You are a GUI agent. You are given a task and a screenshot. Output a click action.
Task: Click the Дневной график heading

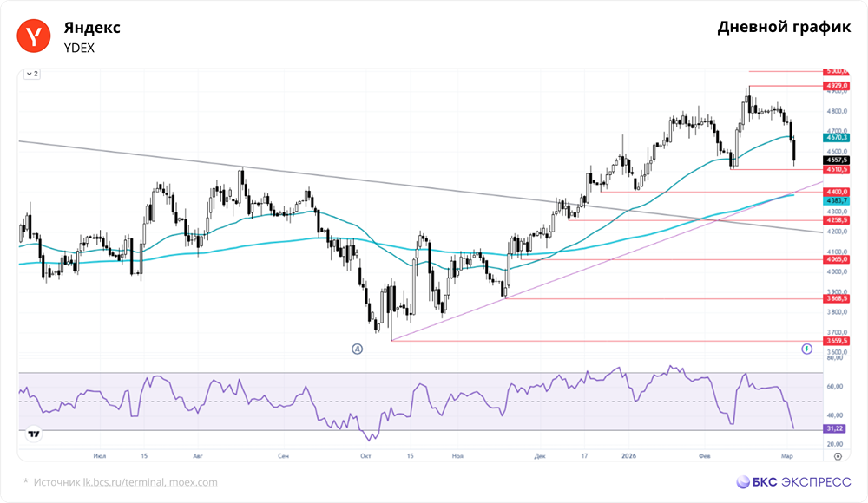point(784,27)
